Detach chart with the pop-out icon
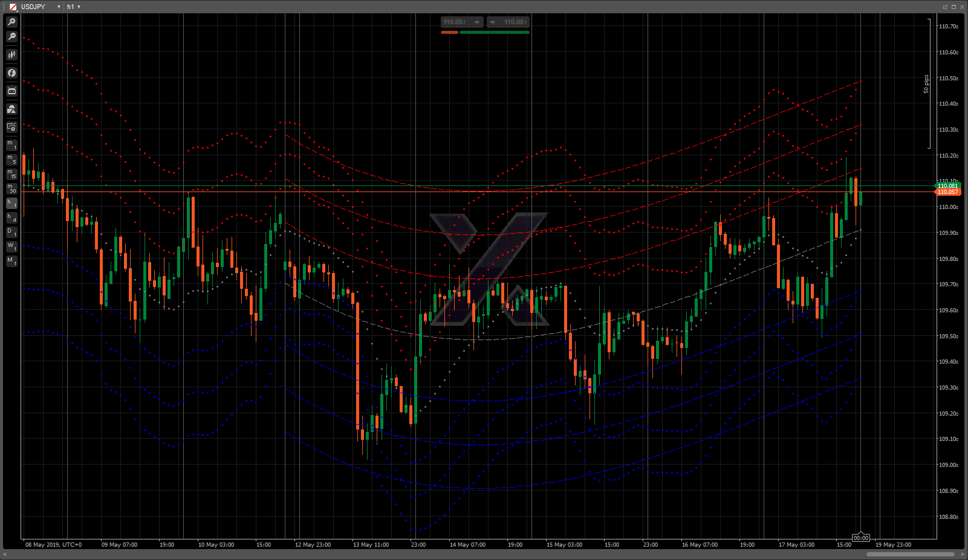 945,7
